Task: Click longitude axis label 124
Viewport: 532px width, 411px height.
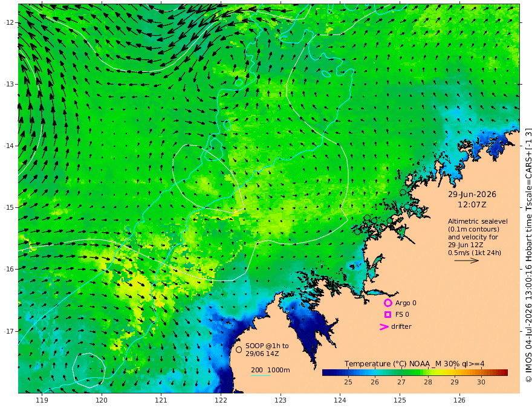Action: (340, 401)
